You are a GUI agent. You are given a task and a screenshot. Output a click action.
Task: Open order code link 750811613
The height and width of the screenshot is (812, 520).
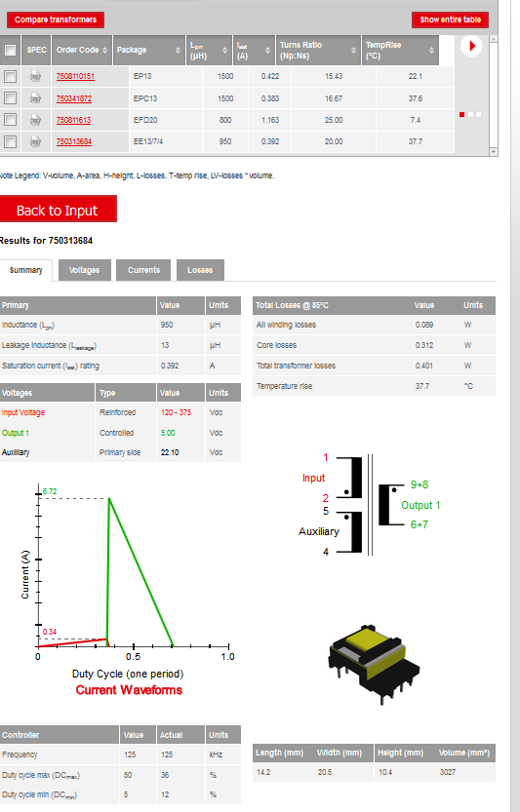tap(73, 120)
